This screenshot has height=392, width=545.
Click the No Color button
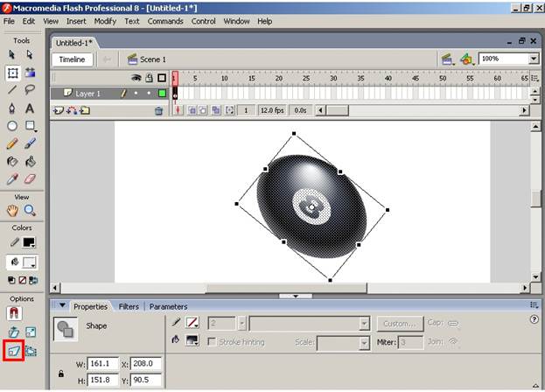[x=23, y=280]
